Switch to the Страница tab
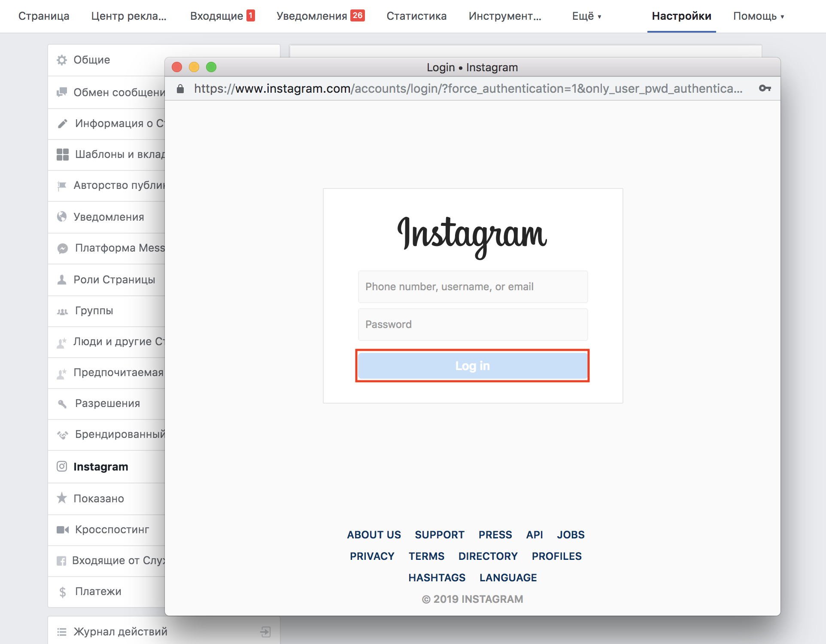826x644 pixels. click(44, 16)
